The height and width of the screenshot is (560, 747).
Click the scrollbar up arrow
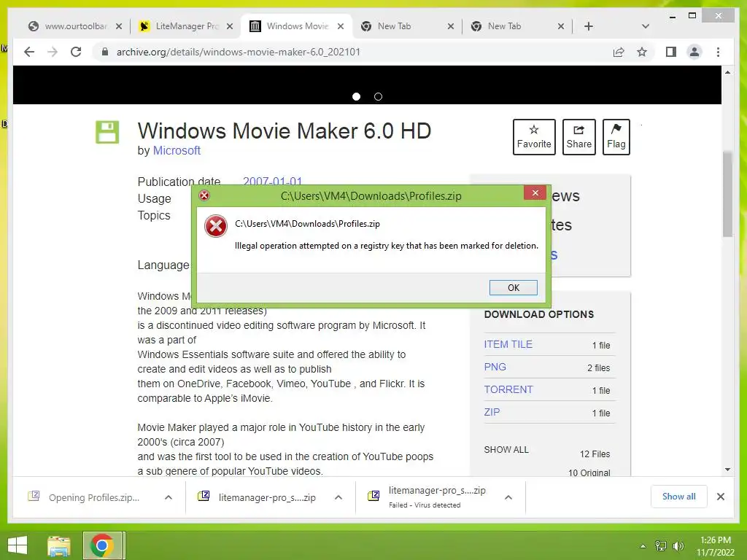click(x=727, y=72)
